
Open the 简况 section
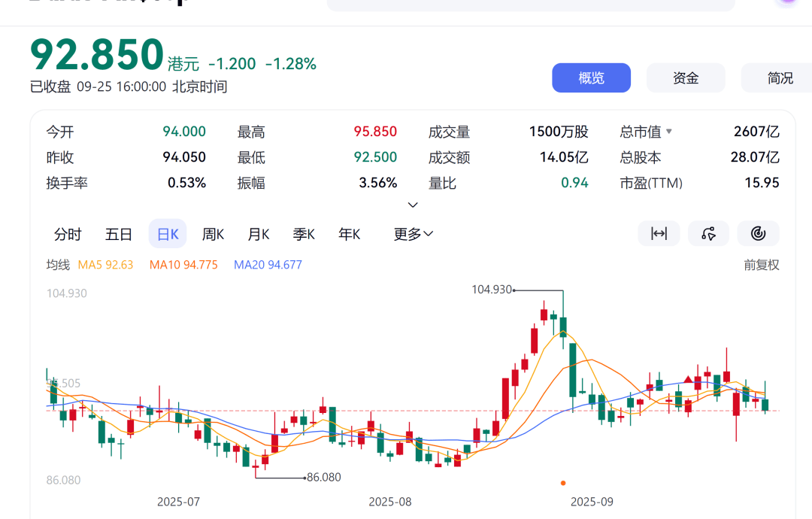pyautogui.click(x=779, y=77)
